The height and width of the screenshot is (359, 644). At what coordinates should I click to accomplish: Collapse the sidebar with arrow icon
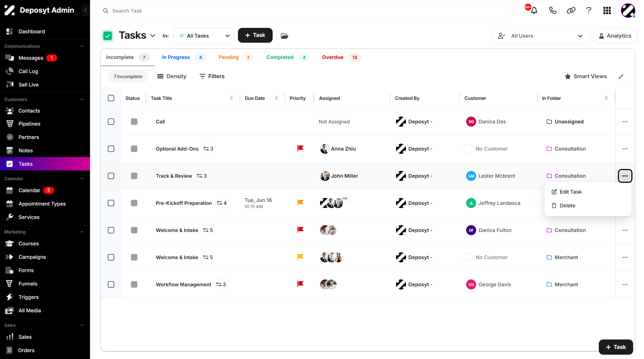(x=85, y=10)
